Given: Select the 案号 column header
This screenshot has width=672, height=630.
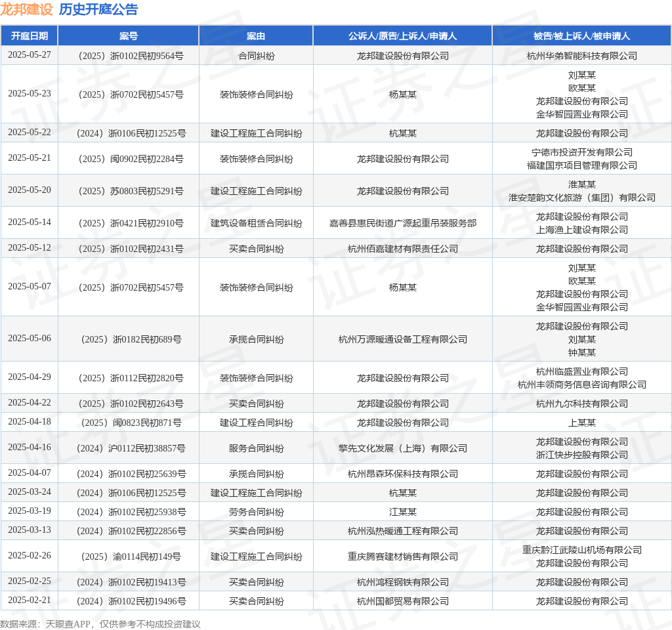Looking at the screenshot, I should 129,36.
